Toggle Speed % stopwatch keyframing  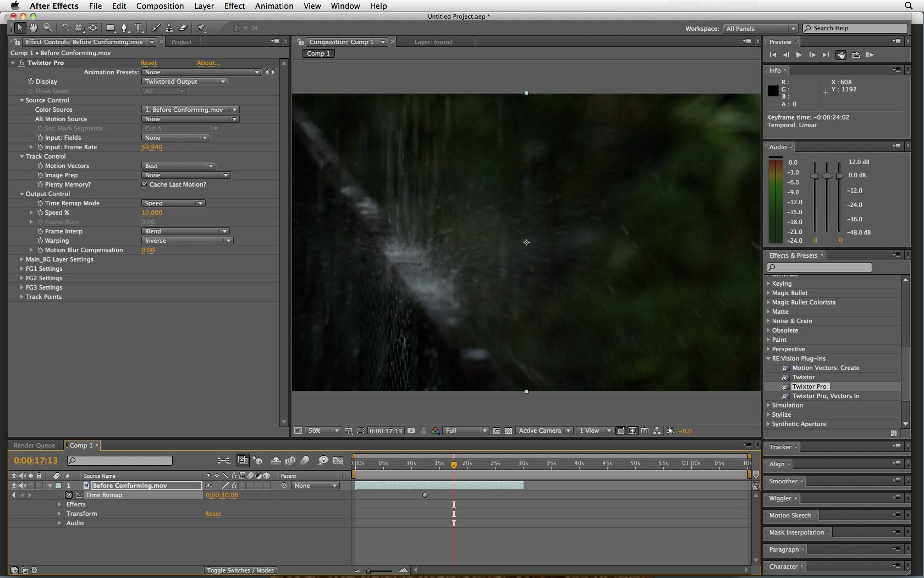[x=40, y=212]
